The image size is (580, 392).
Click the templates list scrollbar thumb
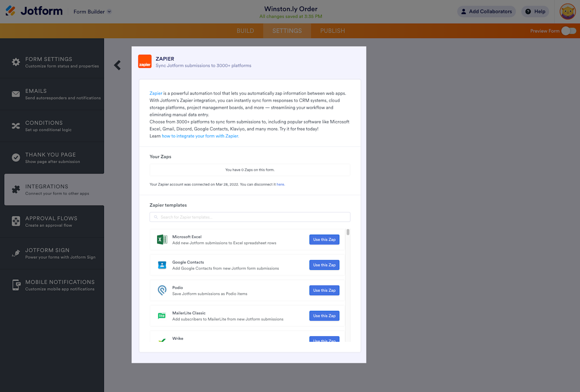pyautogui.click(x=348, y=232)
